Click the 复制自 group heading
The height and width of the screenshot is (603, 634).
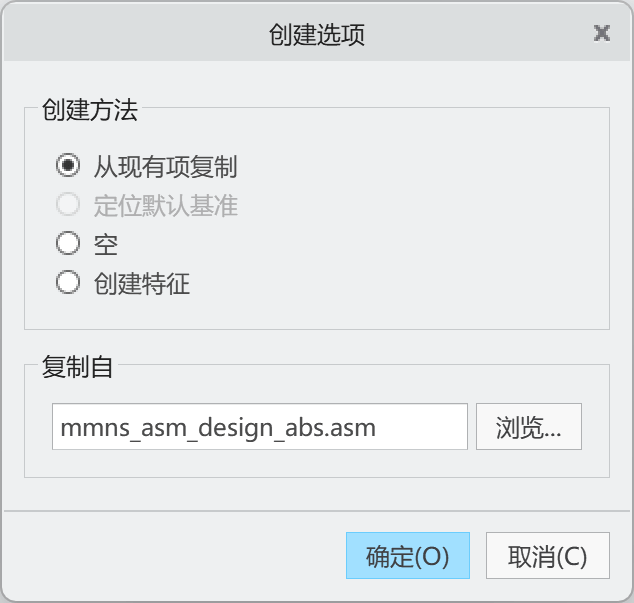pyautogui.click(x=77, y=367)
